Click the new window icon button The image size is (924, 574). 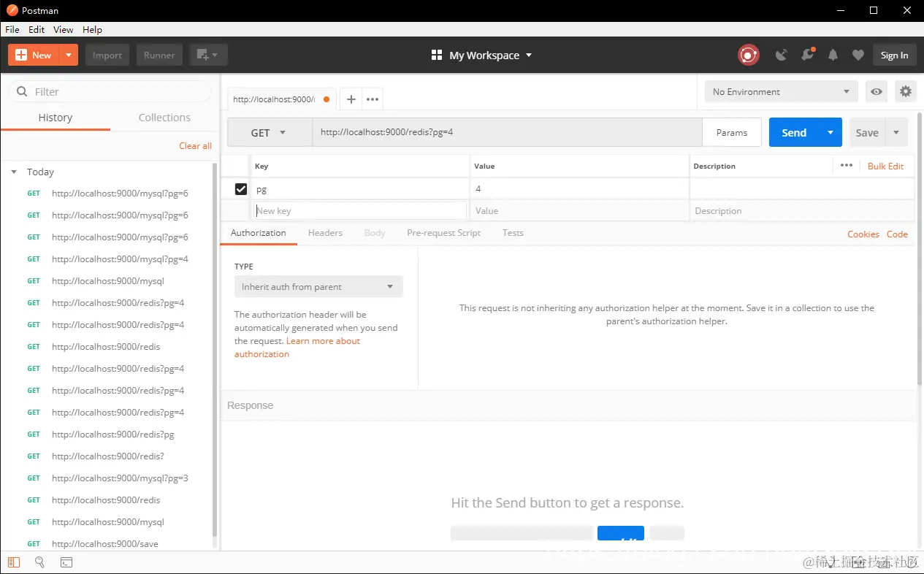pyautogui.click(x=209, y=55)
